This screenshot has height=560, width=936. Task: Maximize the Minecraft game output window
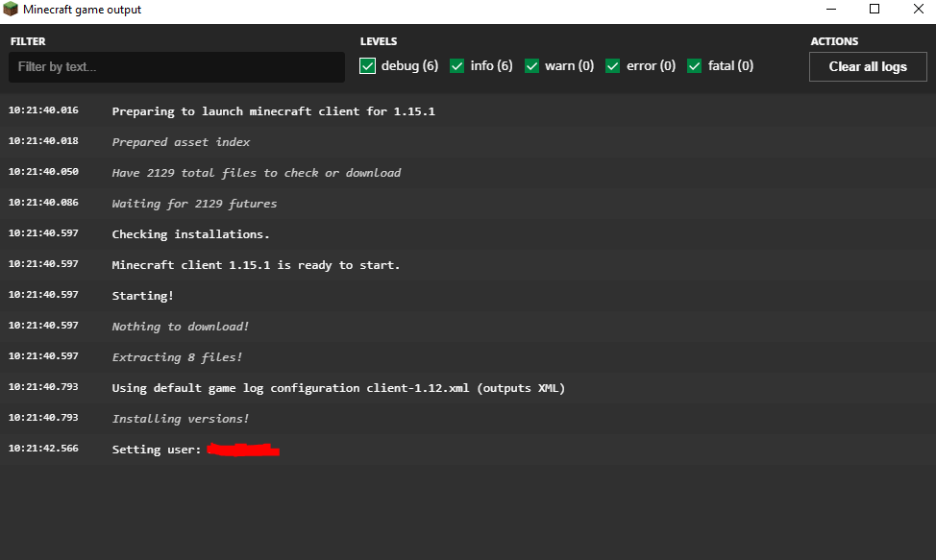[x=874, y=10]
